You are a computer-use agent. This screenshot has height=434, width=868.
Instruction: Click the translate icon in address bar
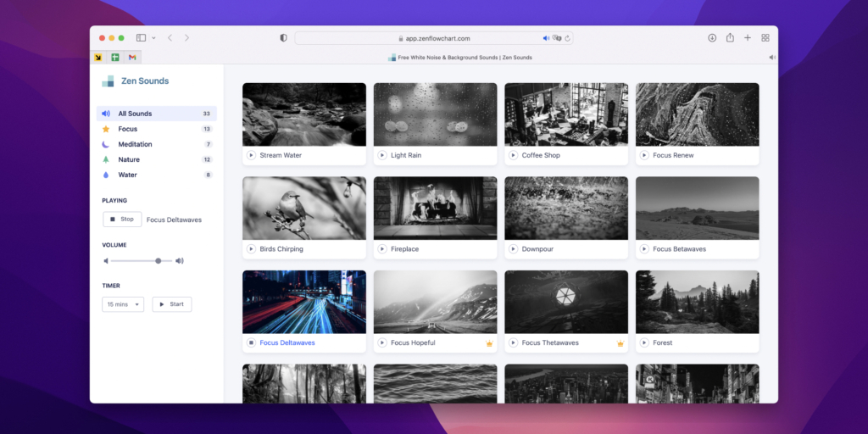[557, 38]
